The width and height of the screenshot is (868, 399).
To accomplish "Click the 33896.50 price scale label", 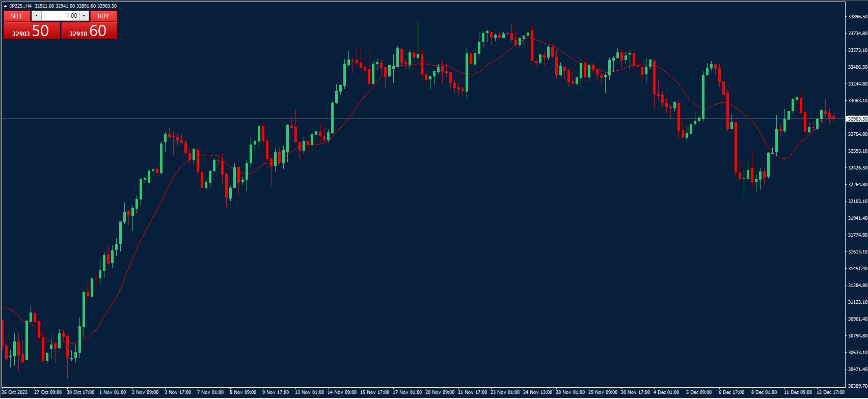I will point(858,17).
